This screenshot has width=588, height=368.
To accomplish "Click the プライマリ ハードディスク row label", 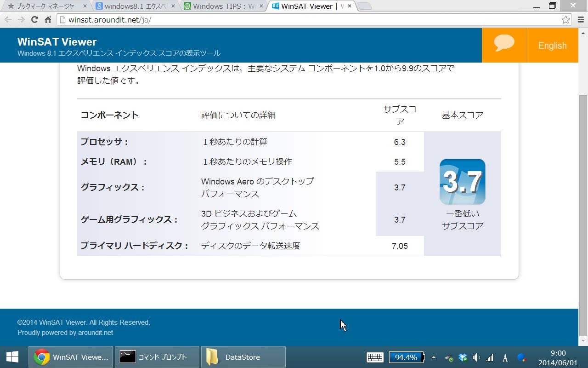I will (135, 246).
